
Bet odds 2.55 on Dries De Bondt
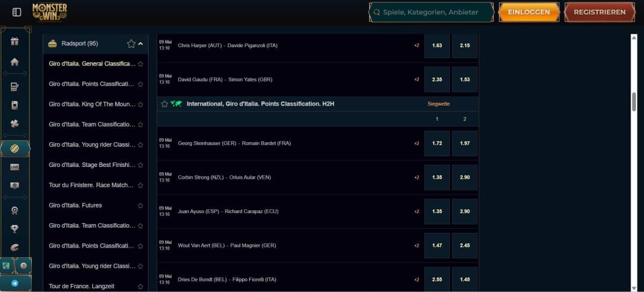[x=437, y=280]
